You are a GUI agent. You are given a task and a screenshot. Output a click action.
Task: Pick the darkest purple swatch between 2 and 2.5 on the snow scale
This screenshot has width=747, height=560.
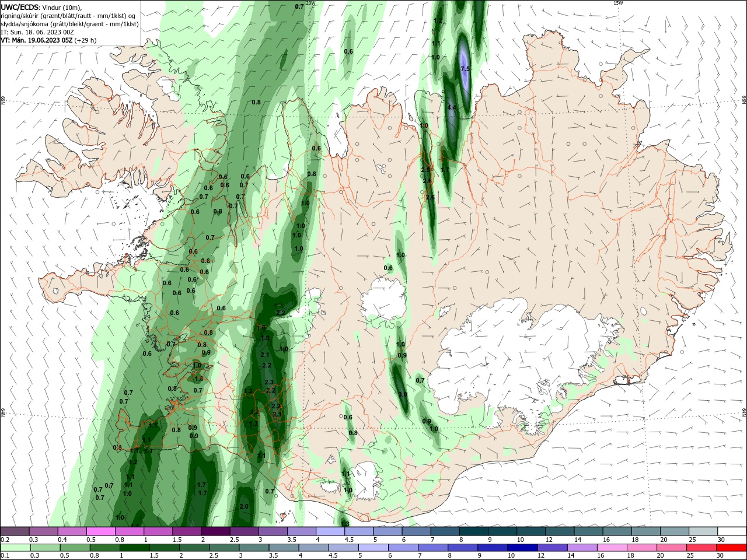215,531
